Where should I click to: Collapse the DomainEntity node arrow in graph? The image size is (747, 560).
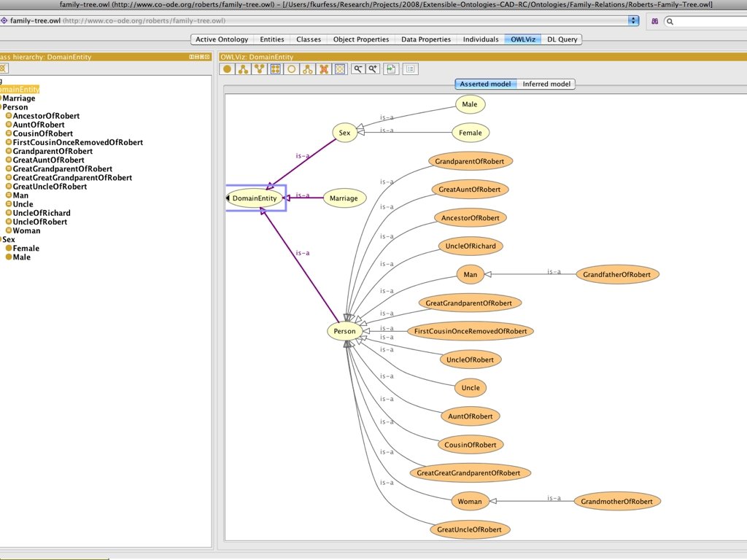(x=228, y=198)
